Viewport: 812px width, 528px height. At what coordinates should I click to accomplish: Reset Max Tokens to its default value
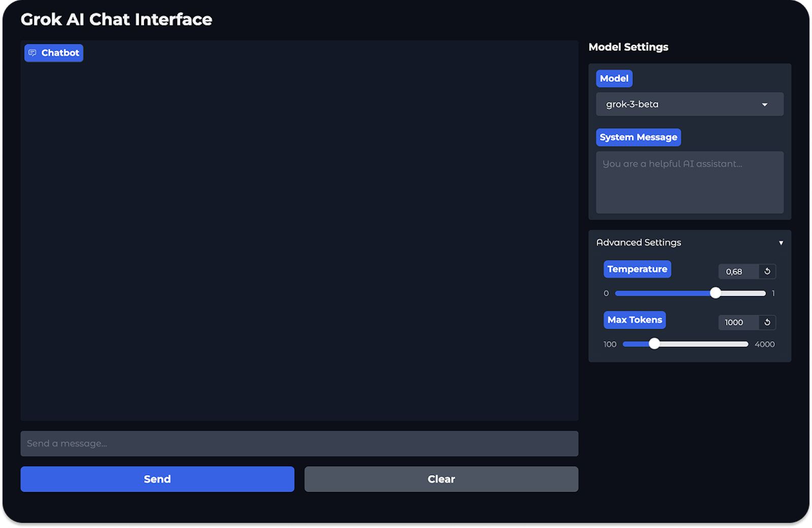point(767,322)
